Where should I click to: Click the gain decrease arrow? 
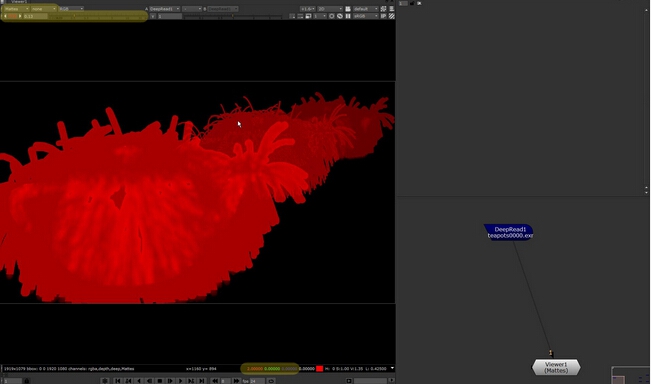pyautogui.click(x=5, y=16)
